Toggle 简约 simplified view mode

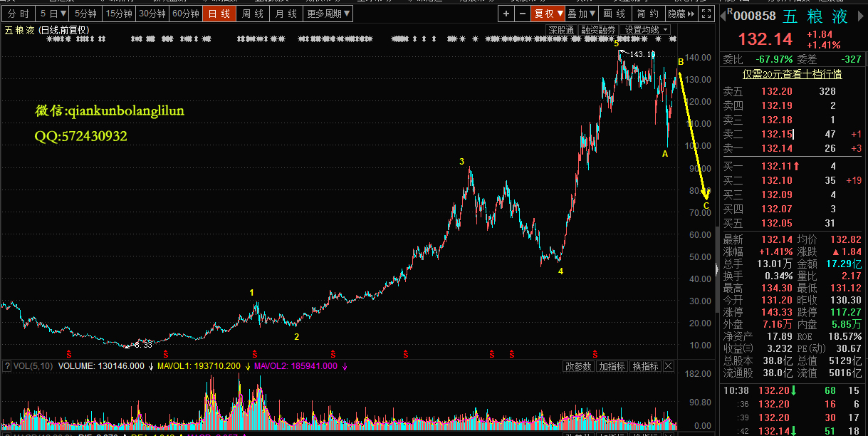[x=647, y=14]
